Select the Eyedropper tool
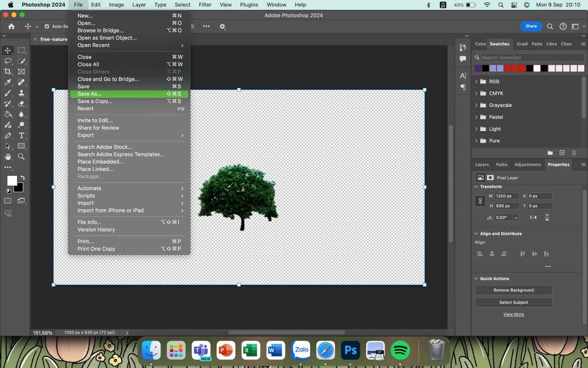This screenshot has width=588, height=368. (8, 82)
